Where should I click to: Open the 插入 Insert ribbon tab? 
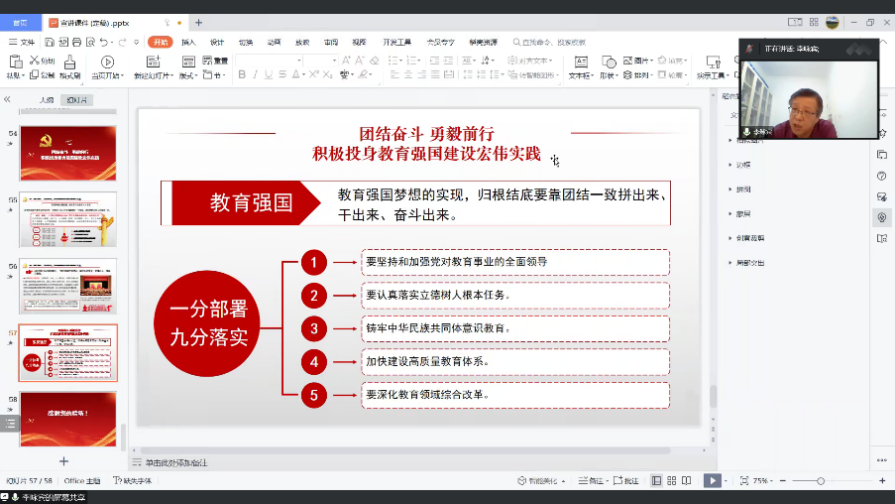[188, 42]
